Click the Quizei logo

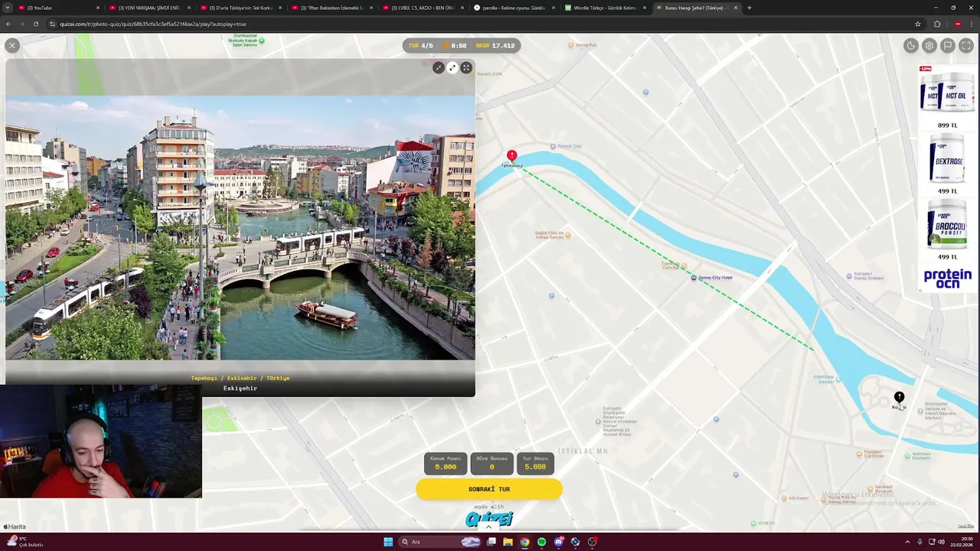(x=489, y=520)
